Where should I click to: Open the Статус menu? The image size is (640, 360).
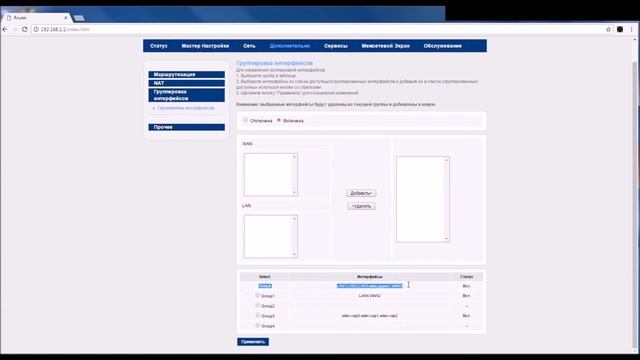(159, 46)
